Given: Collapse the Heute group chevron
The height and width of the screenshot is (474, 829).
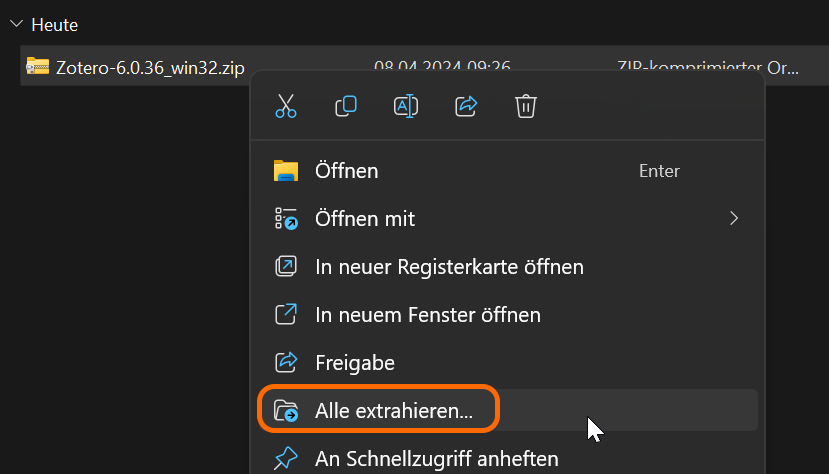Looking at the screenshot, I should (x=15, y=24).
